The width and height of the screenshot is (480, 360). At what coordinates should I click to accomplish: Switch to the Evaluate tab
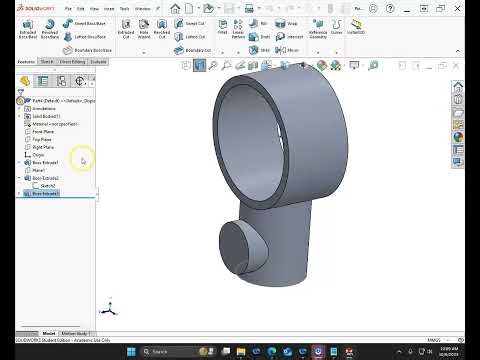(98, 62)
